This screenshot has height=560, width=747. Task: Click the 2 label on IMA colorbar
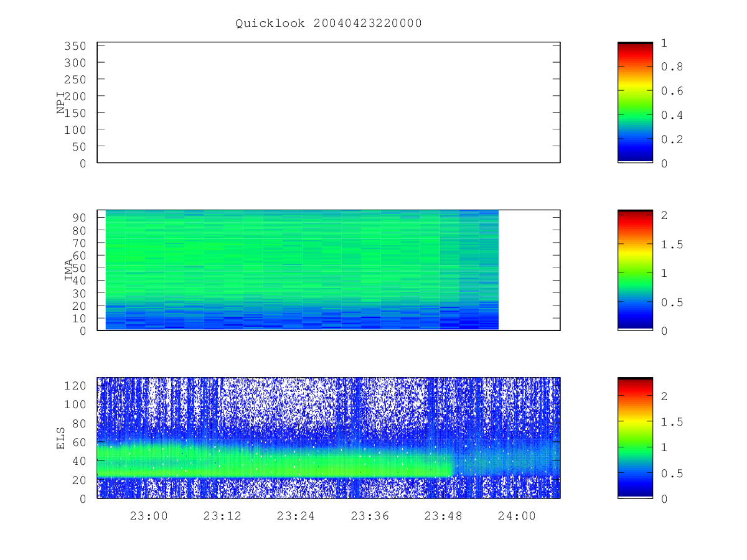(x=664, y=215)
